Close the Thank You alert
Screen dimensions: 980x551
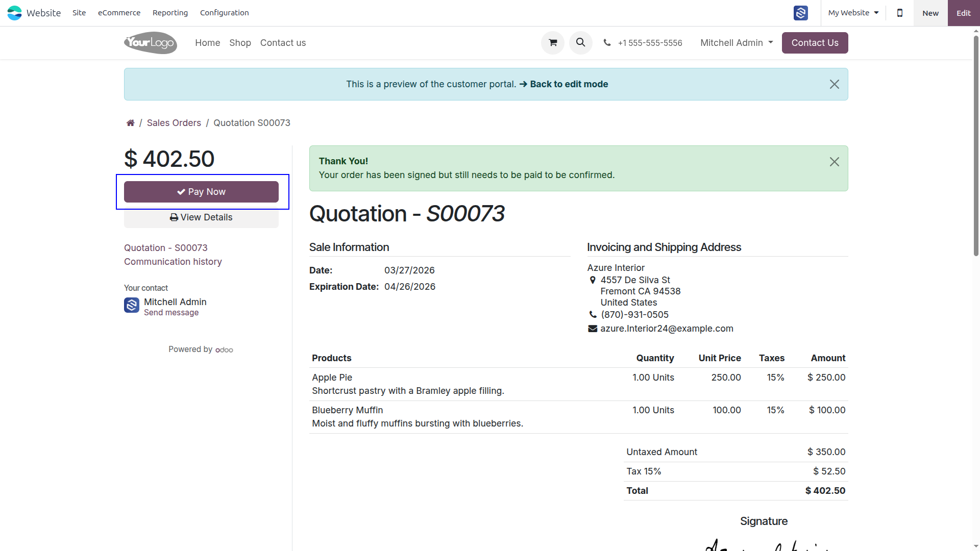click(835, 162)
